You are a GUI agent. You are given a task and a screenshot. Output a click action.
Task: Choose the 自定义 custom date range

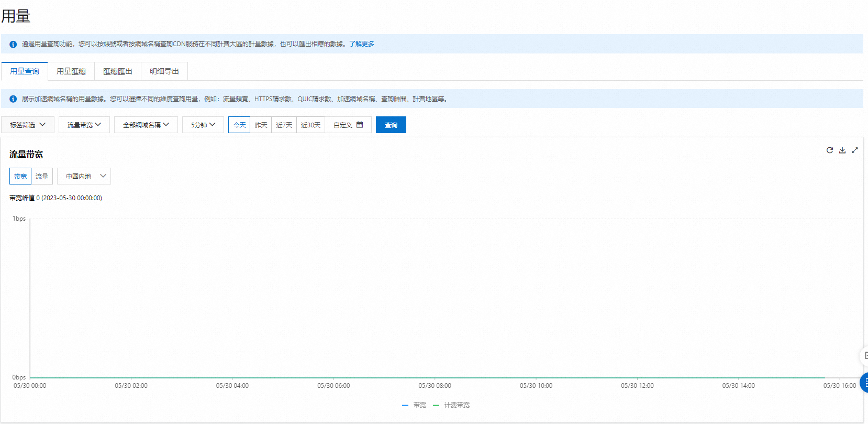point(348,125)
